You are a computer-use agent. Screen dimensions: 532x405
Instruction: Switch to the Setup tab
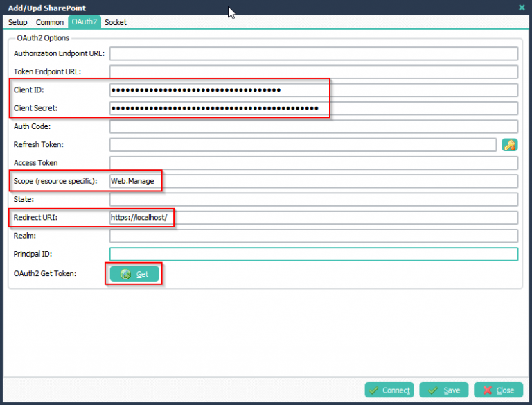[x=17, y=22]
